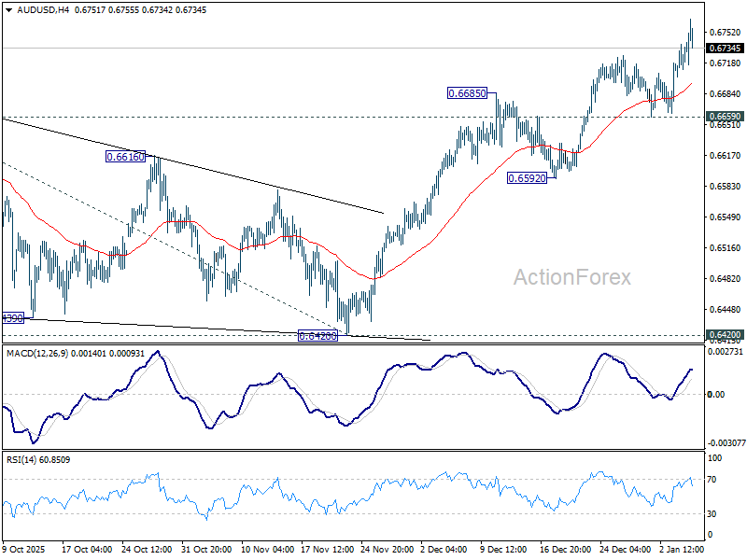The width and height of the screenshot is (747, 560).
Task: Click the 24 Dec 04:00 time label
Action: pyautogui.click(x=625, y=549)
